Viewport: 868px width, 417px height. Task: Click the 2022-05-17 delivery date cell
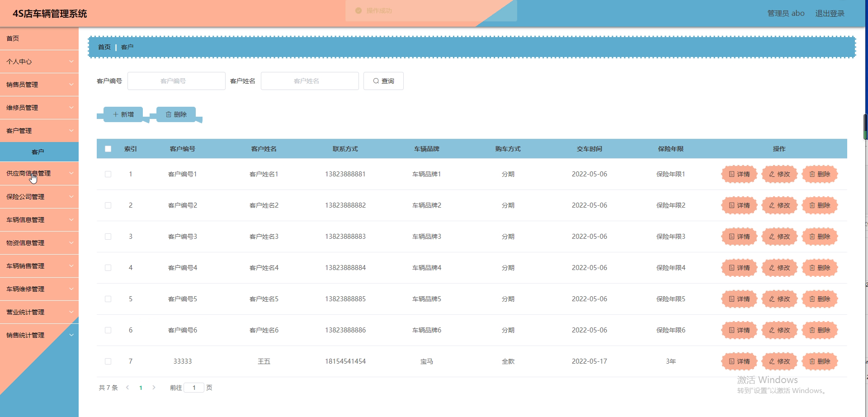point(590,361)
